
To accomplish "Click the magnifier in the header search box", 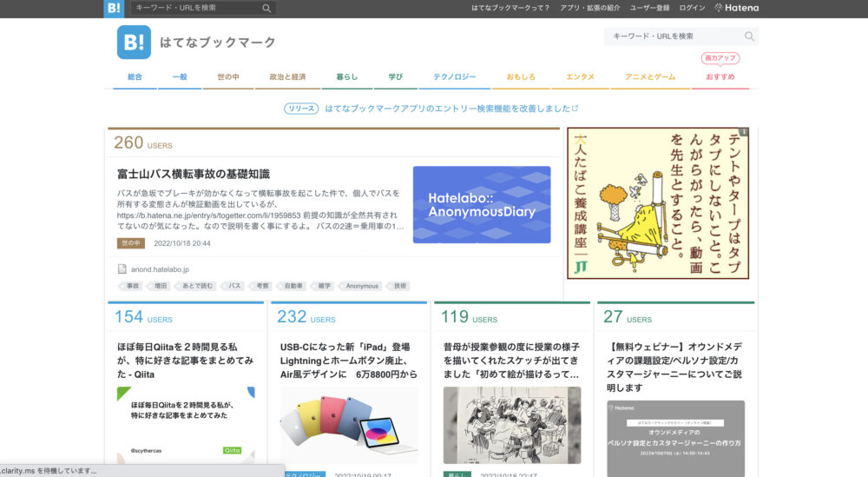I will pyautogui.click(x=749, y=36).
